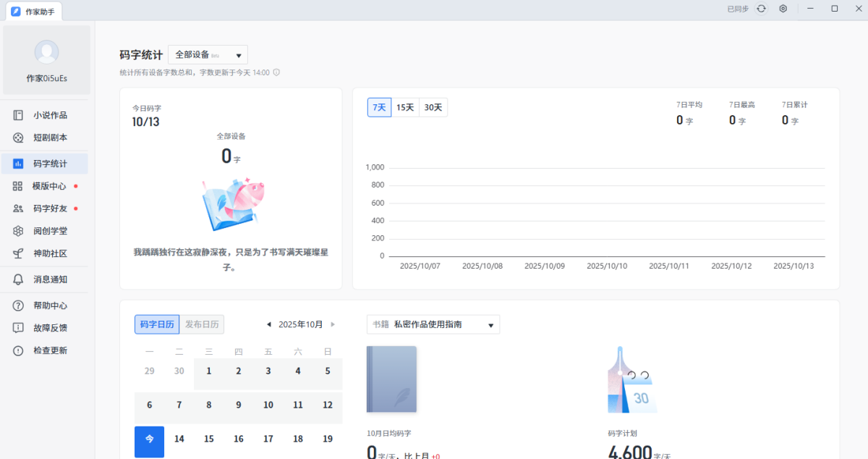Go to 模版中心 in the sidebar
Image resolution: width=868 pixels, height=459 pixels.
pyautogui.click(x=49, y=186)
